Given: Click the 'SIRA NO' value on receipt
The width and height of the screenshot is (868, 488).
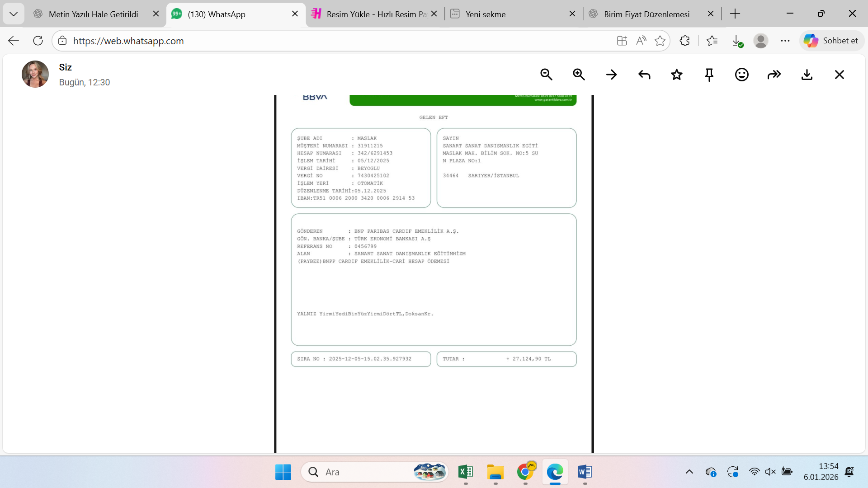Looking at the screenshot, I should point(370,359).
